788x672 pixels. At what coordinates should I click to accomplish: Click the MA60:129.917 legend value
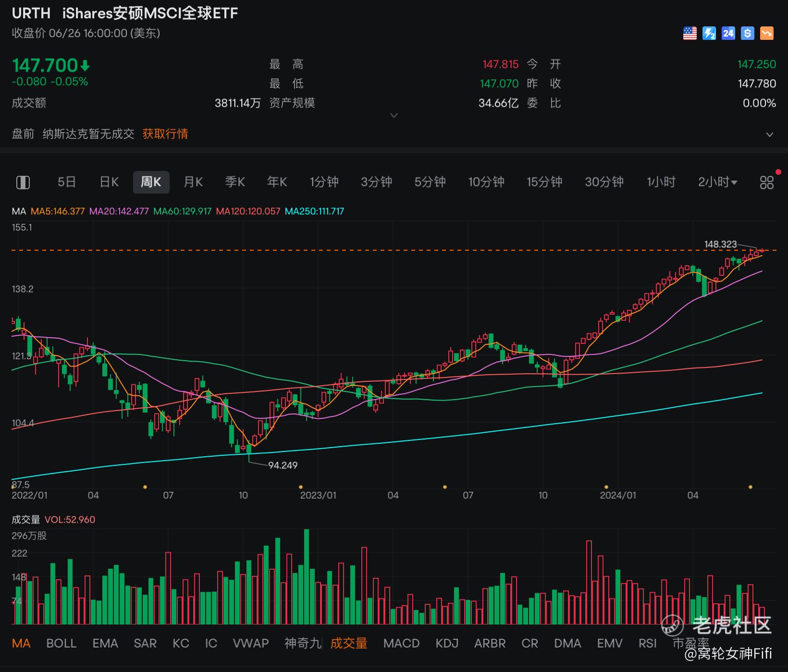point(183,211)
